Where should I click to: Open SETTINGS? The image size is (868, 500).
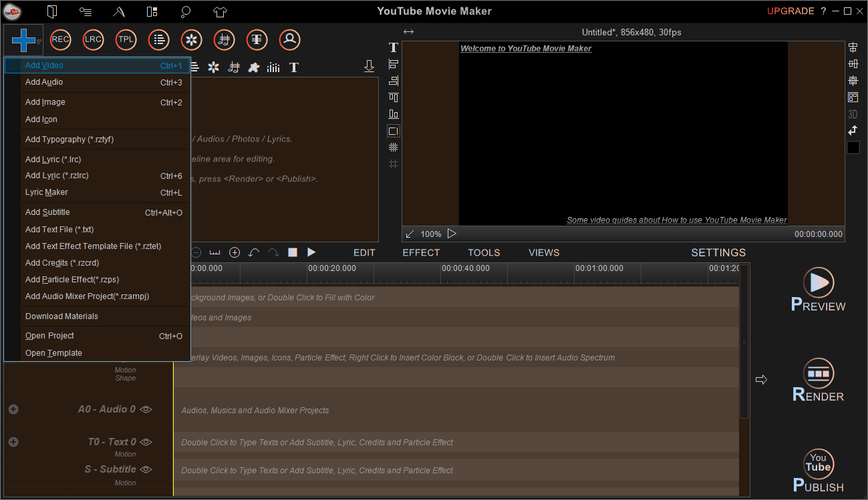point(718,252)
